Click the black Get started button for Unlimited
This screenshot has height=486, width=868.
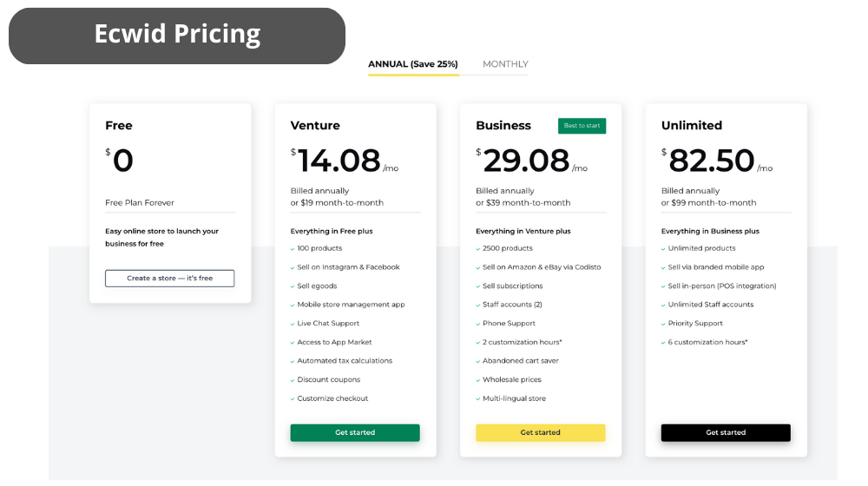pyautogui.click(x=726, y=433)
